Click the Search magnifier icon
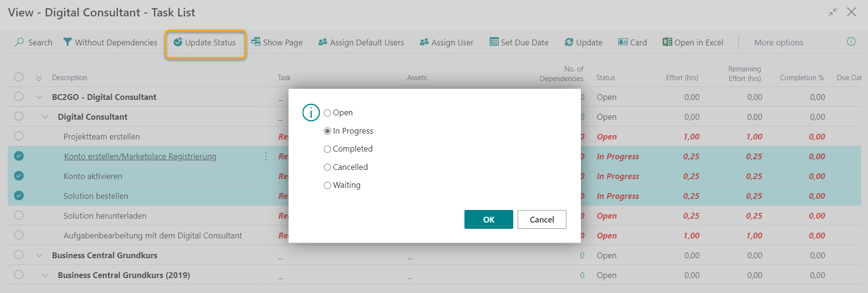Image resolution: width=868 pixels, height=293 pixels. [x=19, y=42]
